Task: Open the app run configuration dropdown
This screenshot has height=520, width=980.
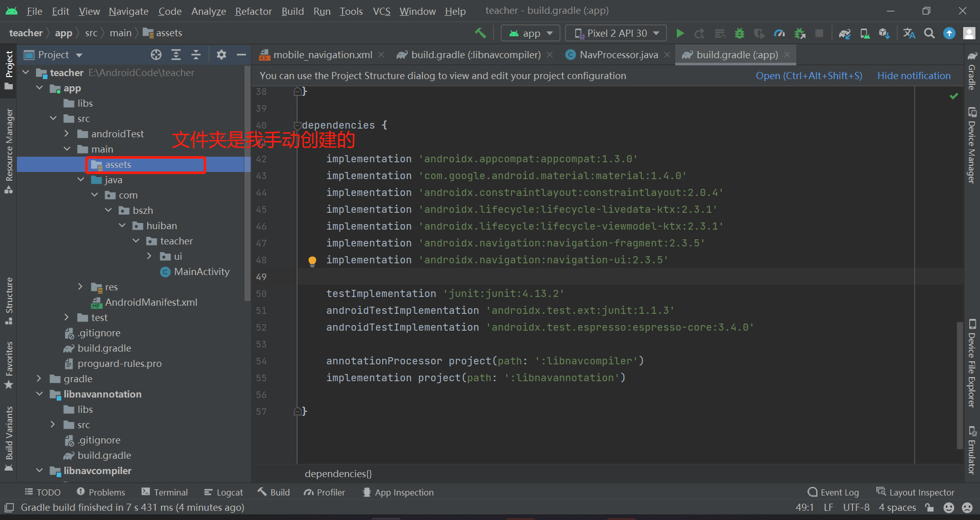Action: (530, 33)
